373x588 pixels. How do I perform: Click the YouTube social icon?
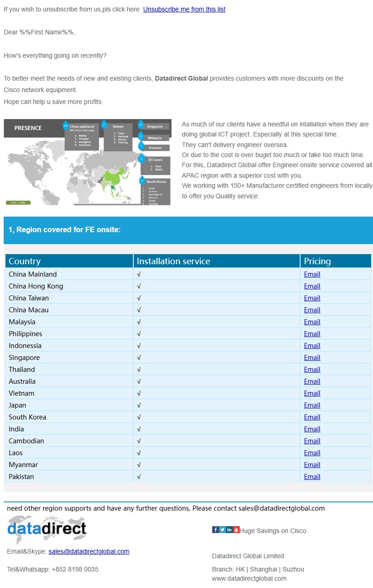point(236,530)
